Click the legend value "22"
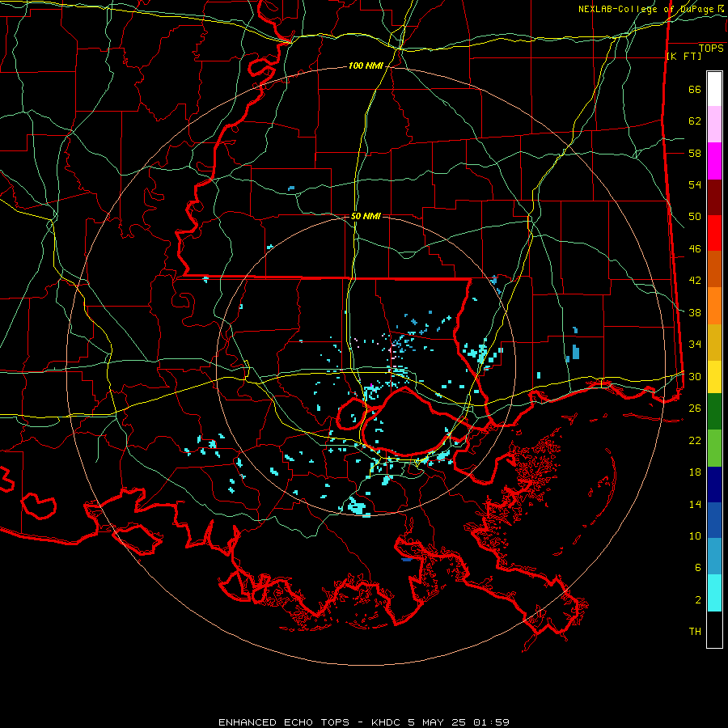Screen dimensions: 728x728 [x=695, y=440]
